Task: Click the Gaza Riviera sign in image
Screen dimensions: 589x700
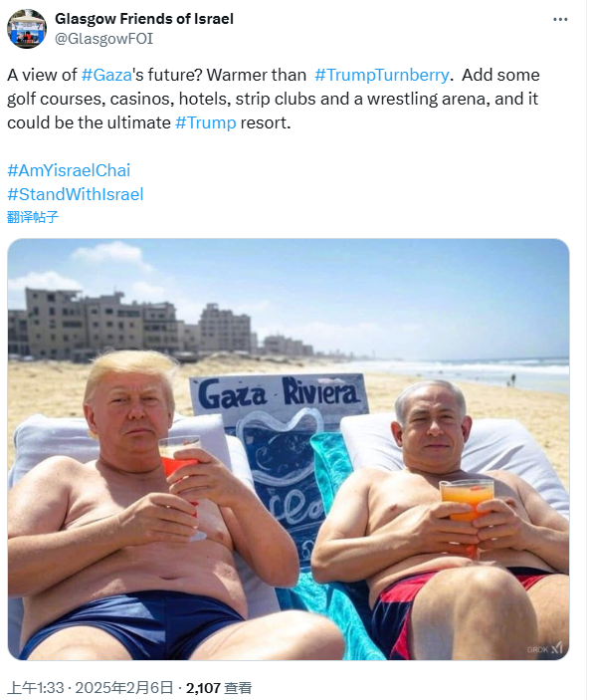Action: click(x=279, y=393)
